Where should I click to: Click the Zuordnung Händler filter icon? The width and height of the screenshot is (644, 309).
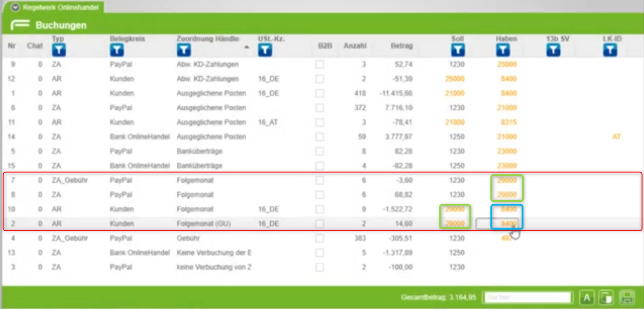pos(184,50)
